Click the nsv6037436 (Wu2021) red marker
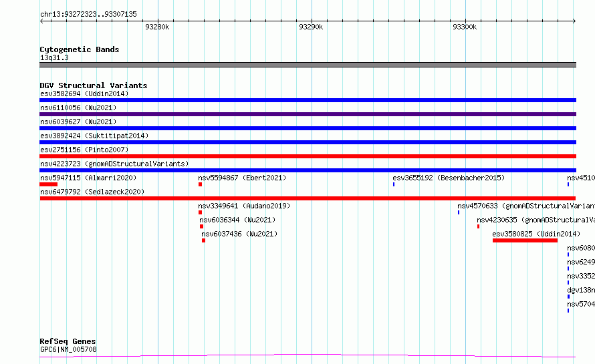 coord(204,240)
